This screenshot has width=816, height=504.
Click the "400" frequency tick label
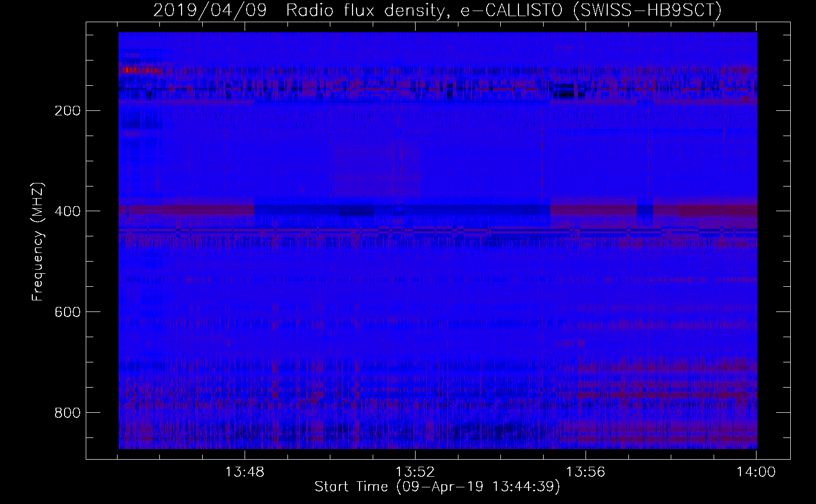tap(67, 211)
